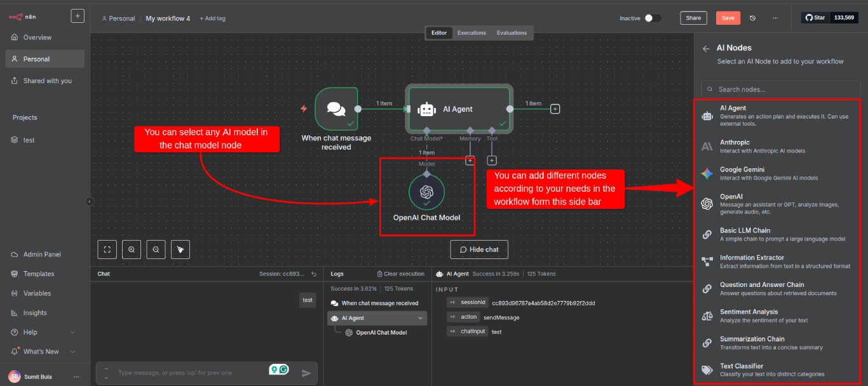Zoom in on the workflow canvas
Screen dimensions: 868x386
click(x=131, y=249)
